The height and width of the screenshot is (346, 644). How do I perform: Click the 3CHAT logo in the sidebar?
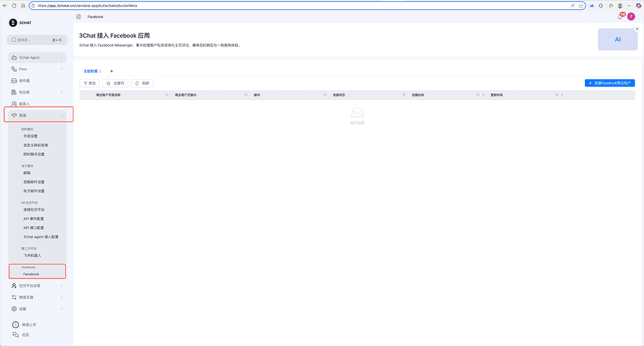coord(20,22)
